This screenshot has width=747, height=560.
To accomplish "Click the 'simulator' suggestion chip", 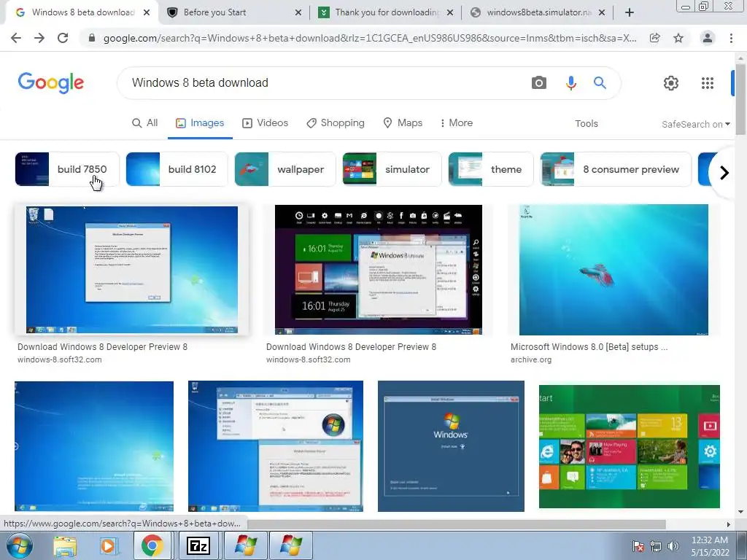I will (x=392, y=169).
